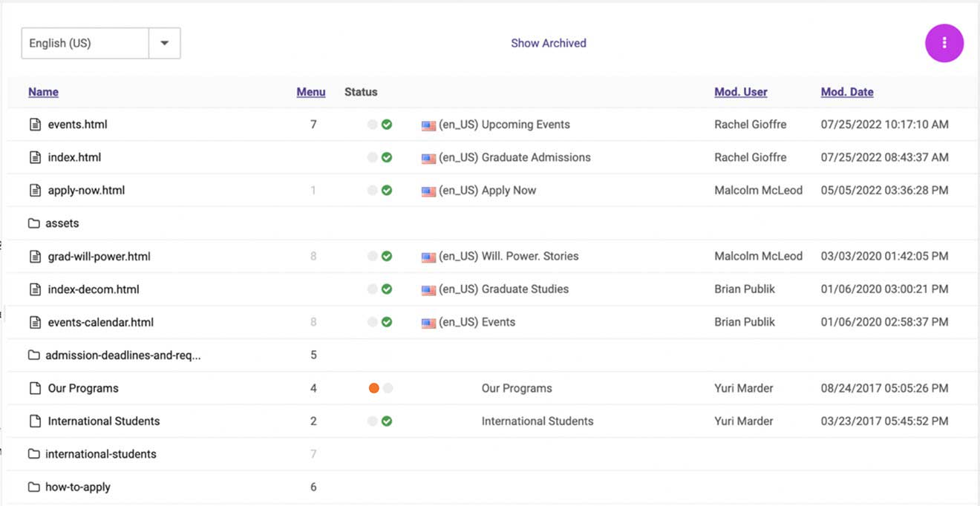The width and height of the screenshot is (980, 506).
Task: Click the US flag icon for Graduate Studies
Action: tap(428, 290)
